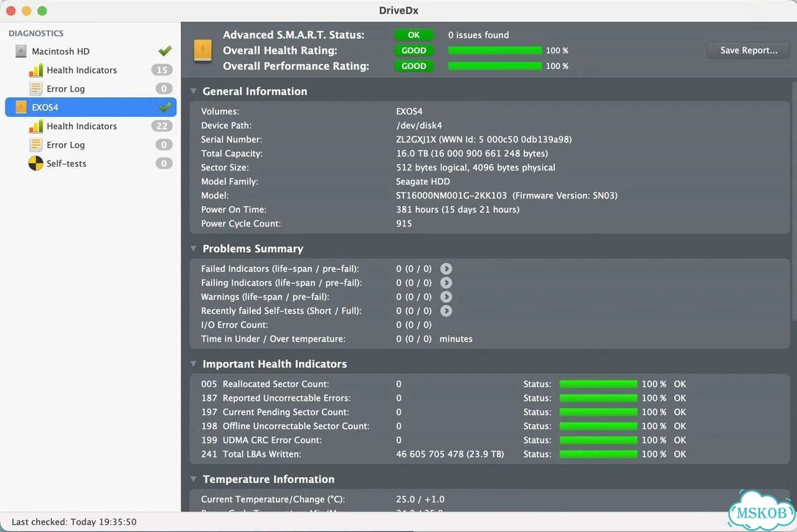Click device path /dev/disk4

click(x=419, y=126)
